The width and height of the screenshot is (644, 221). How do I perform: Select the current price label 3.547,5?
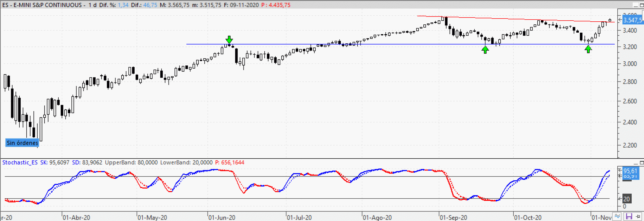point(633,20)
